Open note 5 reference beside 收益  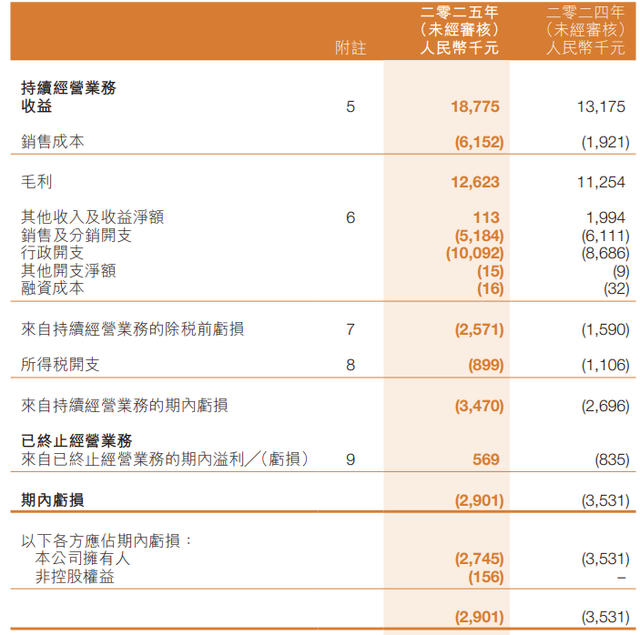click(x=350, y=106)
